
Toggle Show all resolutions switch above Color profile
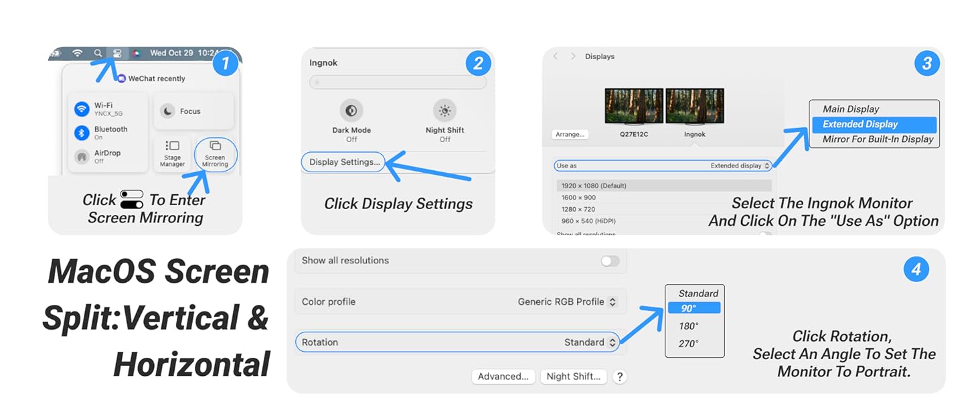pyautogui.click(x=610, y=261)
